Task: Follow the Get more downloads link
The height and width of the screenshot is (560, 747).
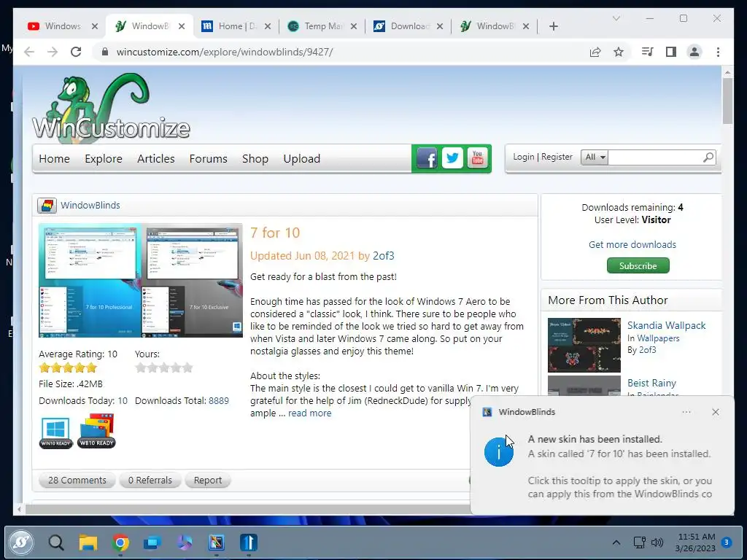Action: tap(632, 244)
